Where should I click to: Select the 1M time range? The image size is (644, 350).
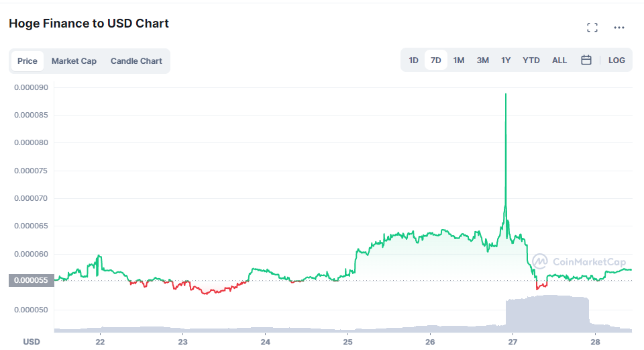(x=459, y=60)
